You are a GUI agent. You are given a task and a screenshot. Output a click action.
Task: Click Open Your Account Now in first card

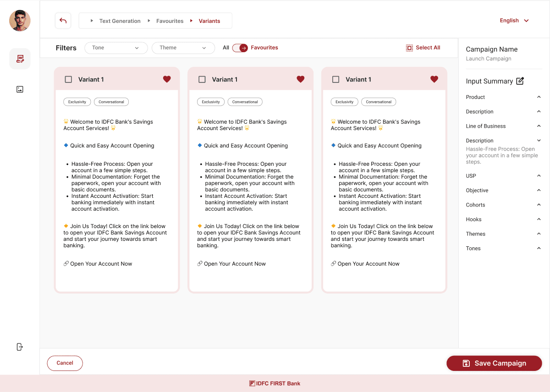101,264
